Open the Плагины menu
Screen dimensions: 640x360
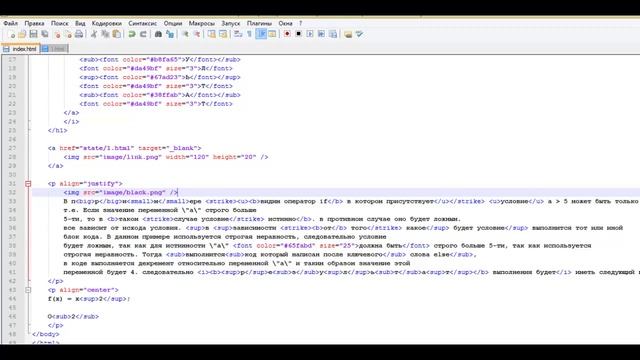coord(259,23)
